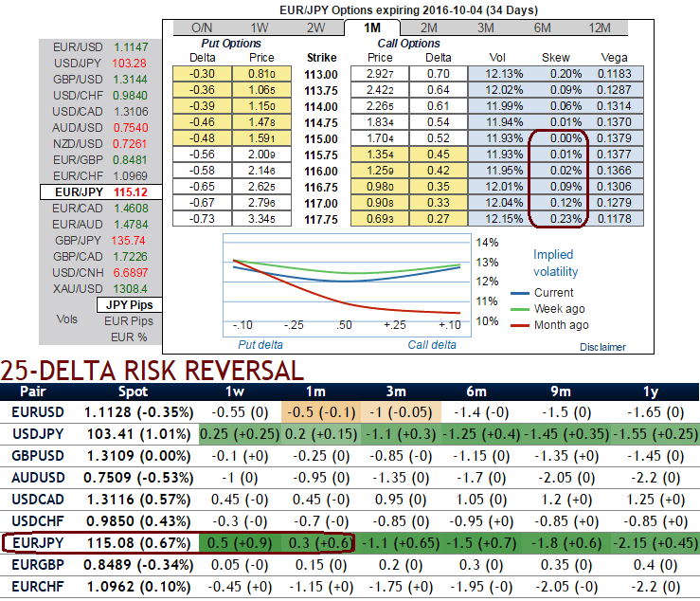Click put delta -0.48 cell

[x=202, y=138]
